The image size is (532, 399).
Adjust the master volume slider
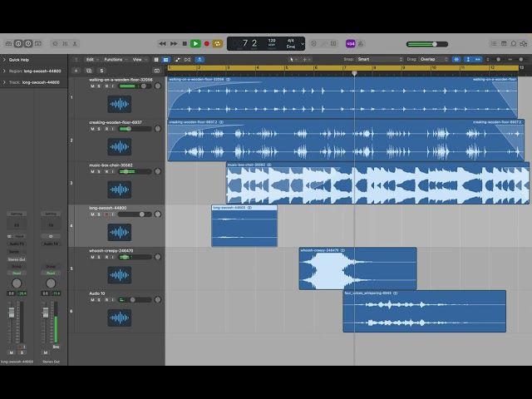(427, 44)
